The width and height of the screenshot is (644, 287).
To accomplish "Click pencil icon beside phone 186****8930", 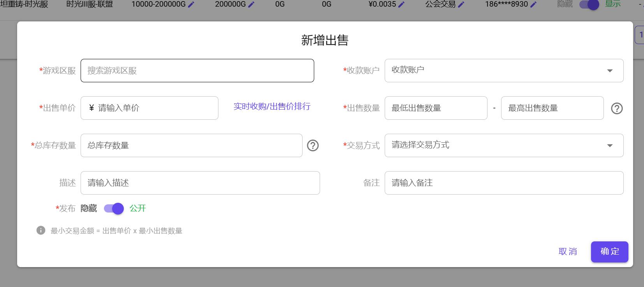I will pyautogui.click(x=533, y=4).
